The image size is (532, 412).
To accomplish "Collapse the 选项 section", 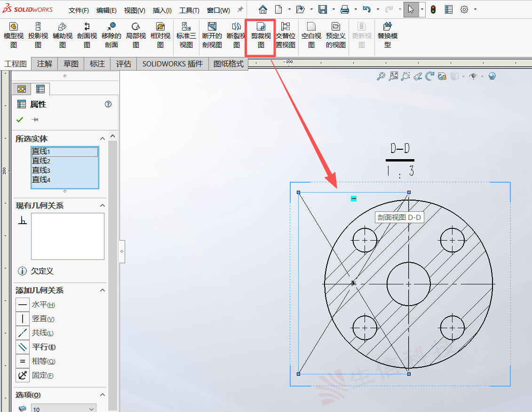I will tap(103, 395).
